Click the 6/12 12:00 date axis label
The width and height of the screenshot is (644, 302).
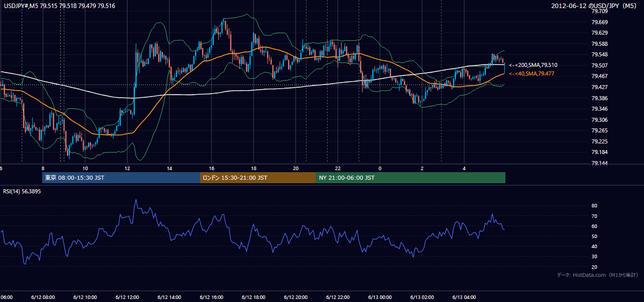(127, 297)
